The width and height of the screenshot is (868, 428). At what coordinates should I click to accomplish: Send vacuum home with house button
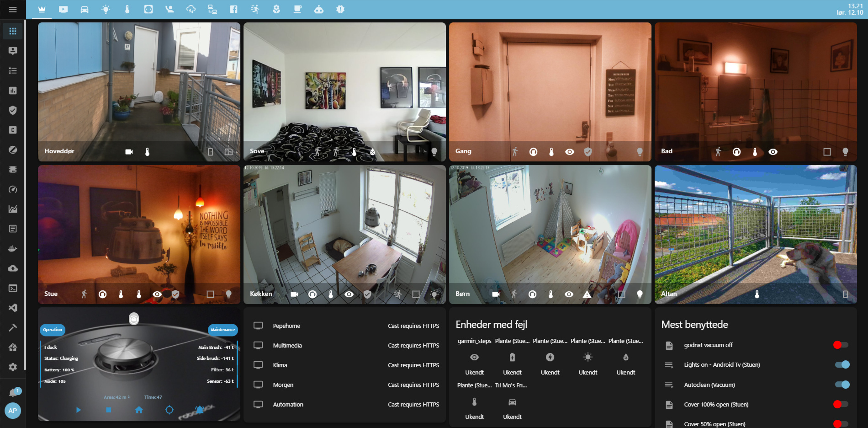139,410
